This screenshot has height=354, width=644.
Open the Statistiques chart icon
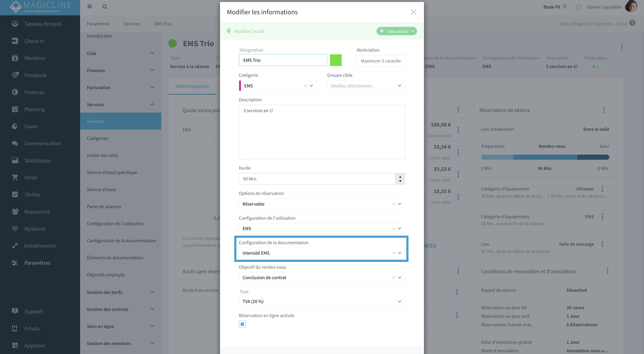pyautogui.click(x=15, y=160)
